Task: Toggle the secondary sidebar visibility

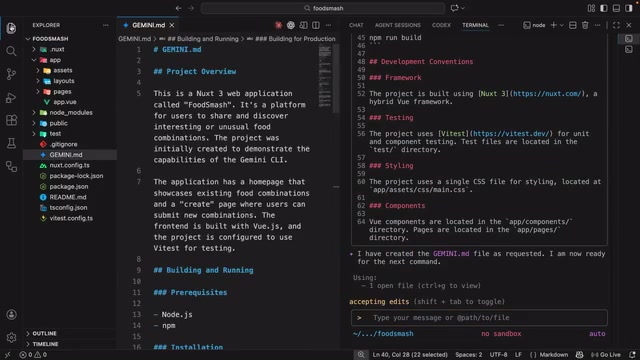Action: click(x=629, y=8)
